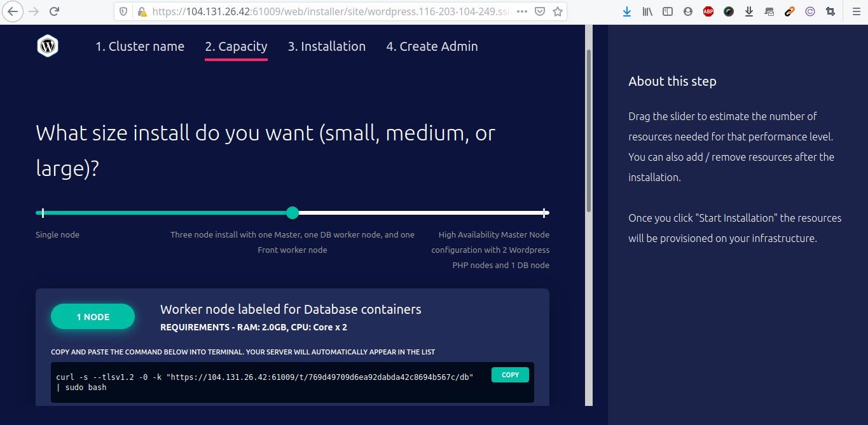Viewport: 868px width, 425px height.
Task: Open the Adblock Plus extension icon
Action: click(708, 11)
